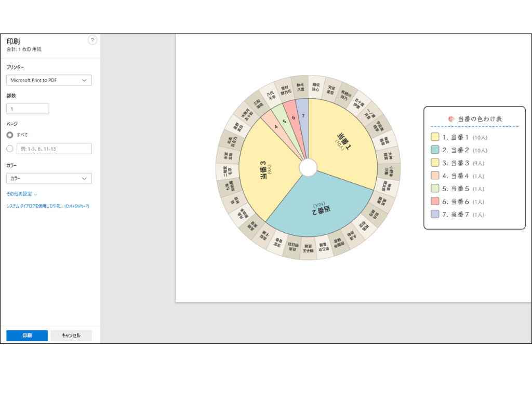Click the 当番1 yellow legend swatch
This screenshot has width=532, height=399.
[x=435, y=137]
